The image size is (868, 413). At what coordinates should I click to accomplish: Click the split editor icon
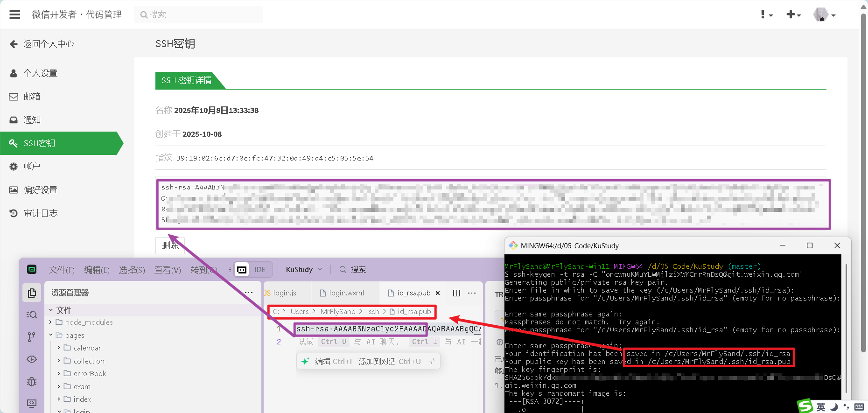[457, 293]
